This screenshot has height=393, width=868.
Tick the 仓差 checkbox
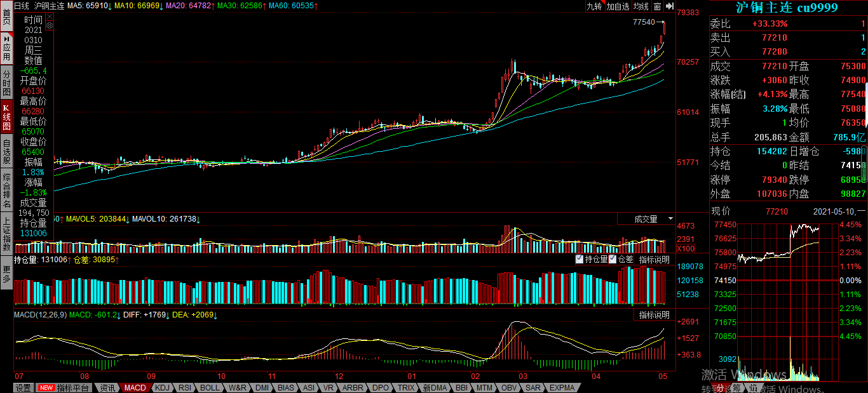[x=613, y=259]
